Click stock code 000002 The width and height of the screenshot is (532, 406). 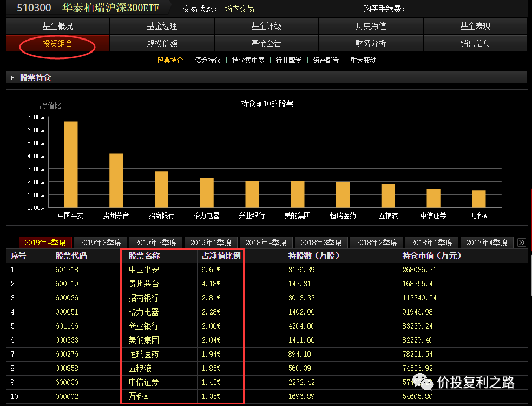click(67, 396)
